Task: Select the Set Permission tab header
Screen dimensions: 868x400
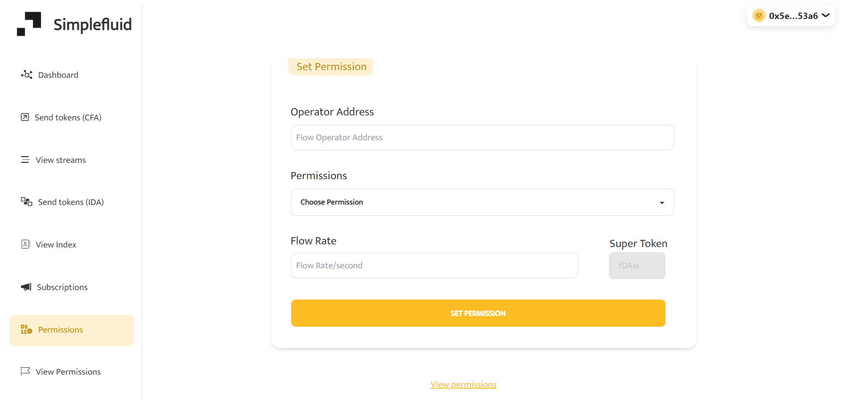Action: click(x=331, y=67)
